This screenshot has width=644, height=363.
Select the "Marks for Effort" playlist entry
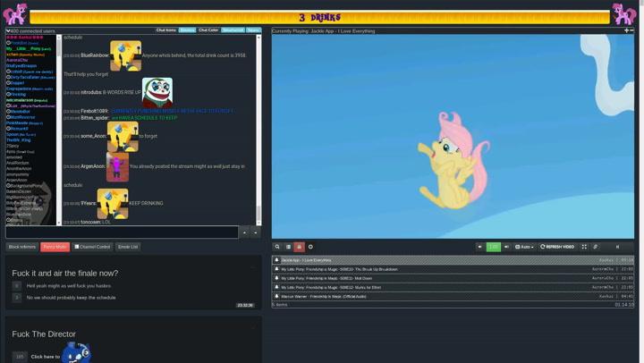(358, 287)
